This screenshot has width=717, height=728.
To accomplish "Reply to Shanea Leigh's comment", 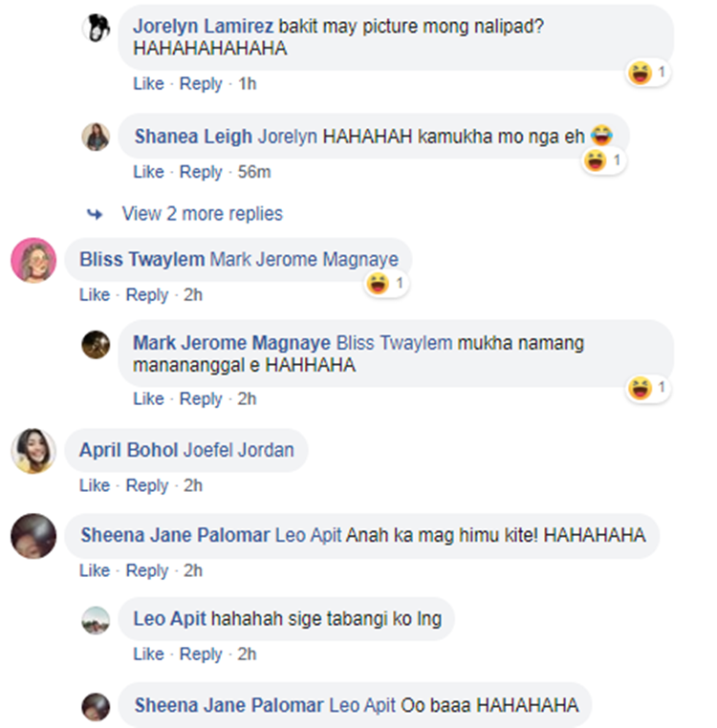I will pos(201,172).
